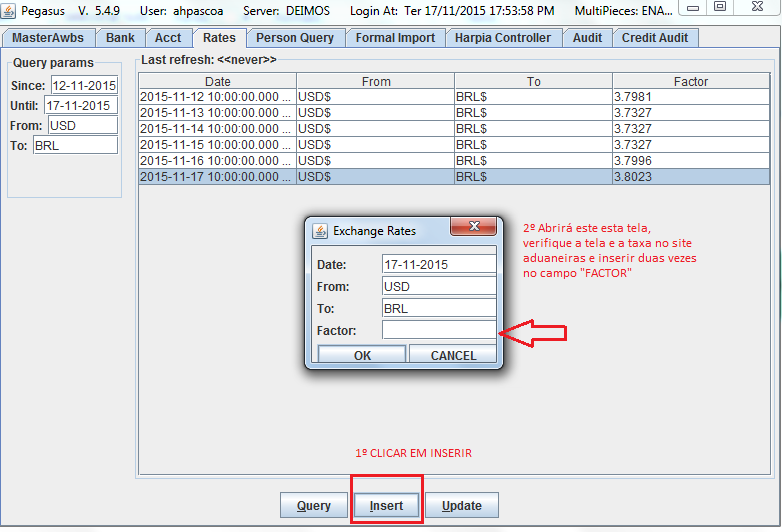The height and width of the screenshot is (532, 782).
Task: Select the 2015-11-14 rate row
Action: coord(454,129)
